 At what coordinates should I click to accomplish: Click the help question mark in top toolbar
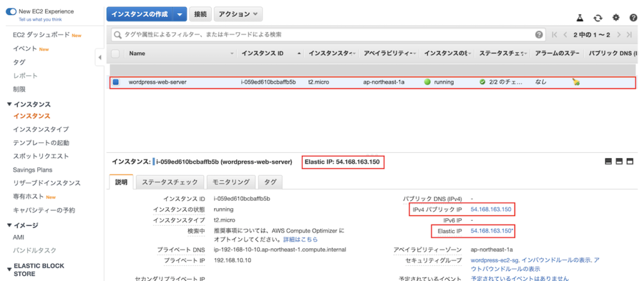(x=633, y=18)
